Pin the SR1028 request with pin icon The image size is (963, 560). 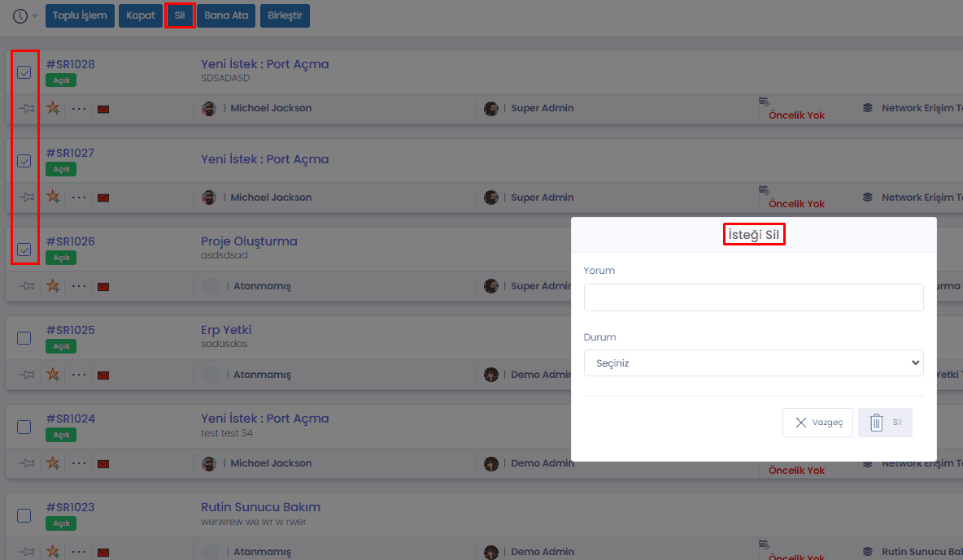click(x=26, y=109)
